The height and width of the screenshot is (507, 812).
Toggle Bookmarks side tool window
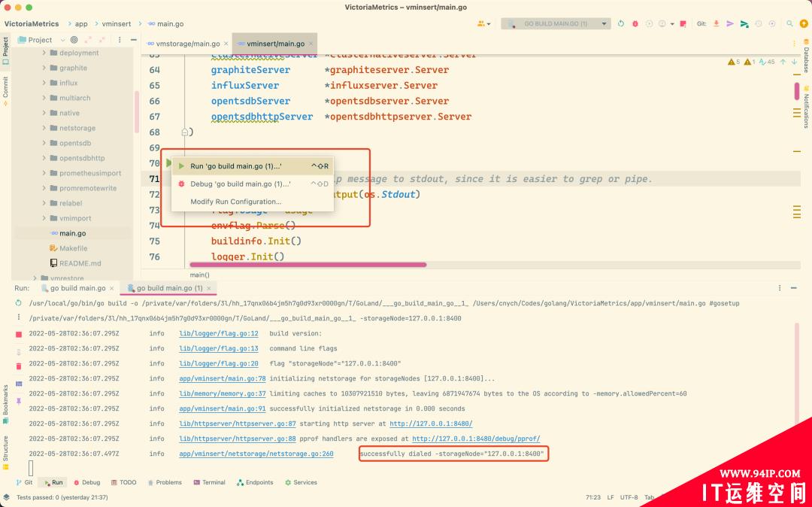(5, 403)
